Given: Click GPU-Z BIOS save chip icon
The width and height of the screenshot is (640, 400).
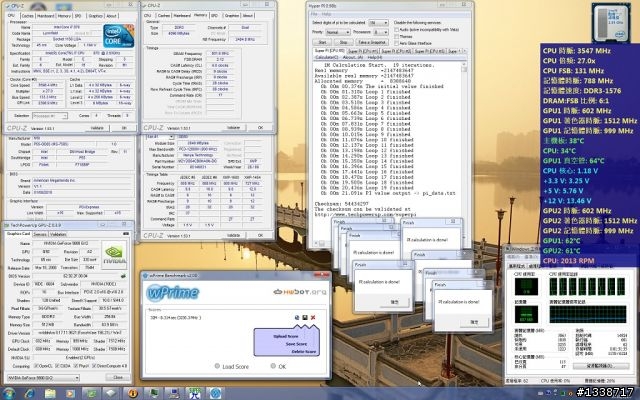Looking at the screenshot, I should coord(123,276).
